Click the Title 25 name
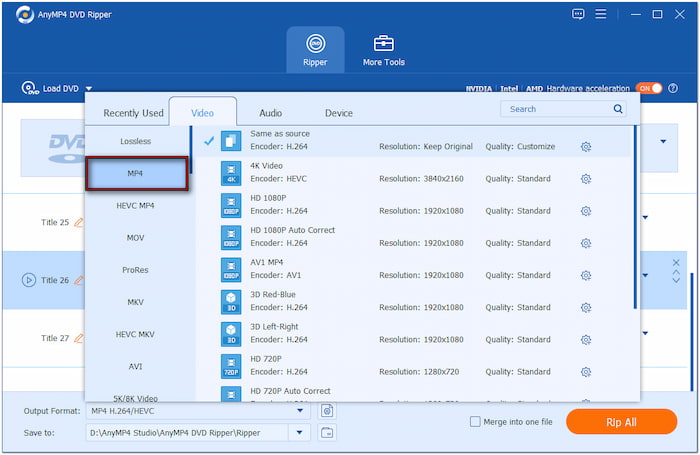 (x=55, y=222)
